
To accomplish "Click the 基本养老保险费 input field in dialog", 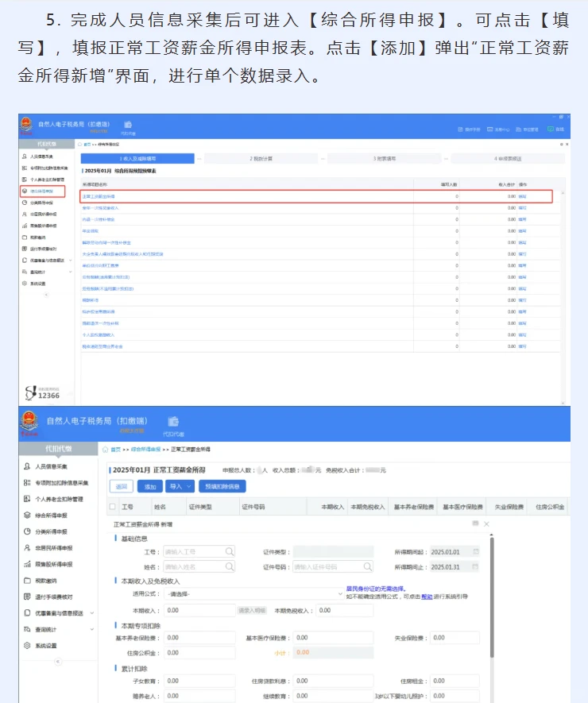I will 199,638.
